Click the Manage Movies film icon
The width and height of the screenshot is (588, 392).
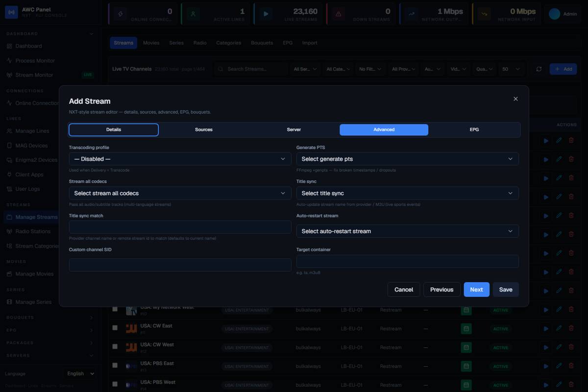[x=9, y=274]
